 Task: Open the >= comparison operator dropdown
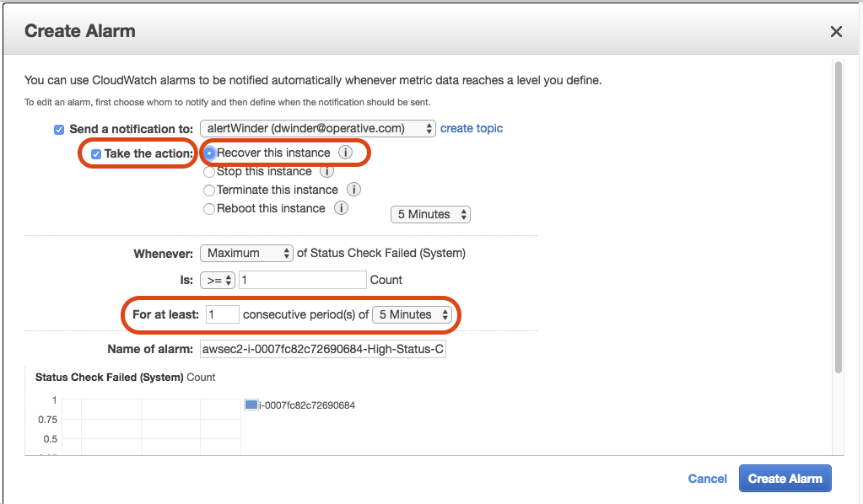(218, 281)
